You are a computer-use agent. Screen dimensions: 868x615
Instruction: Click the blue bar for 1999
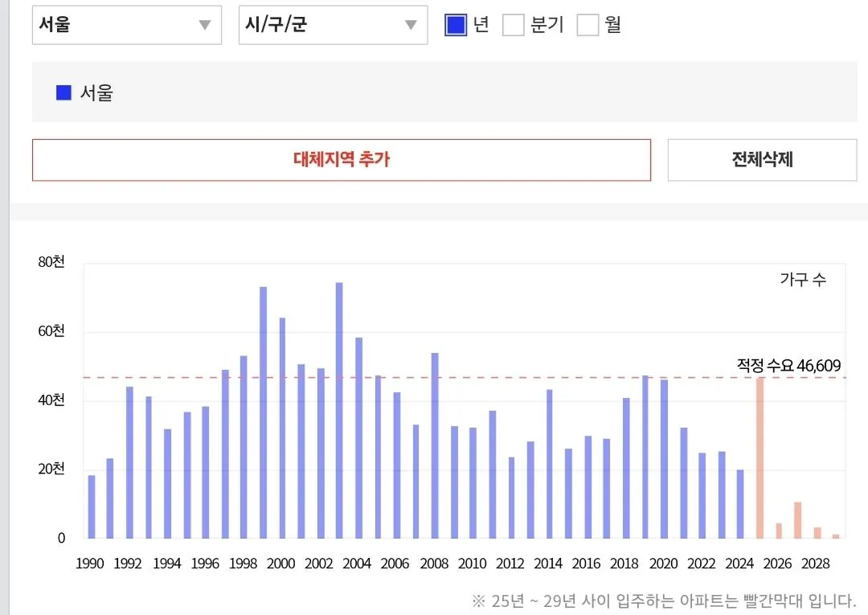pyautogui.click(x=263, y=412)
